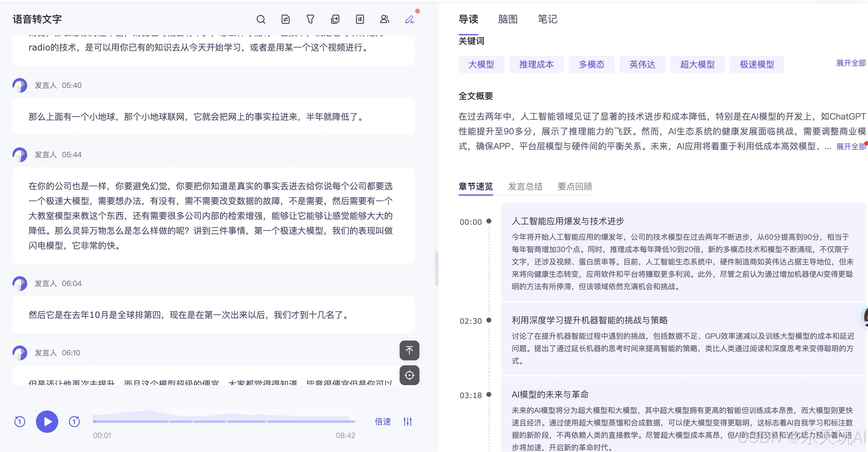Click the export/share icon
The image size is (868, 452).
[x=335, y=20]
